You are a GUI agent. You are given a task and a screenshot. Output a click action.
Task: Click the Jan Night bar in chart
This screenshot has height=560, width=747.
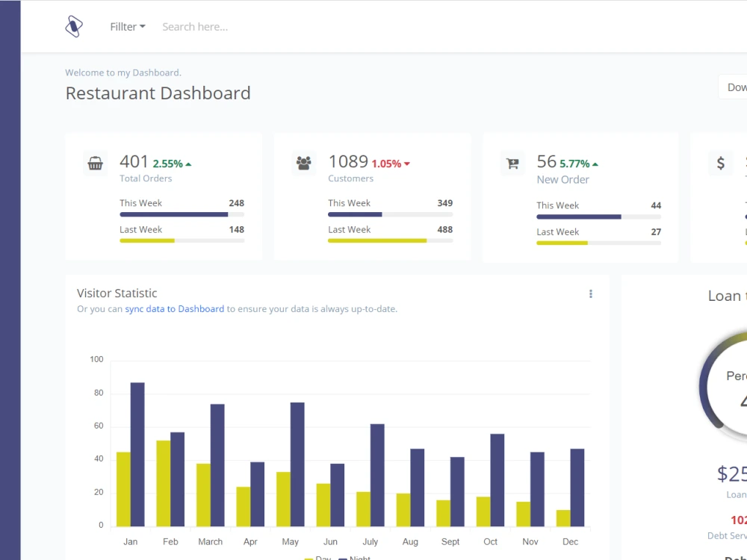pos(137,454)
